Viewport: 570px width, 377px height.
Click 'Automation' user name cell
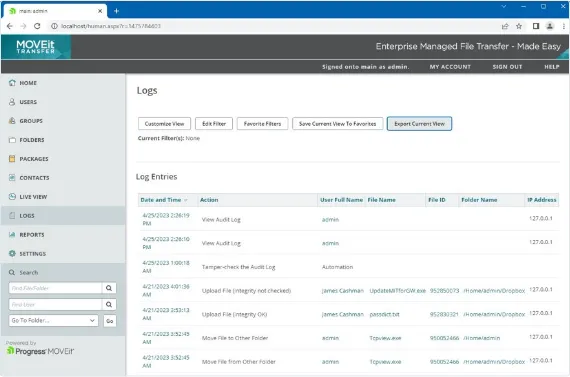[337, 267]
